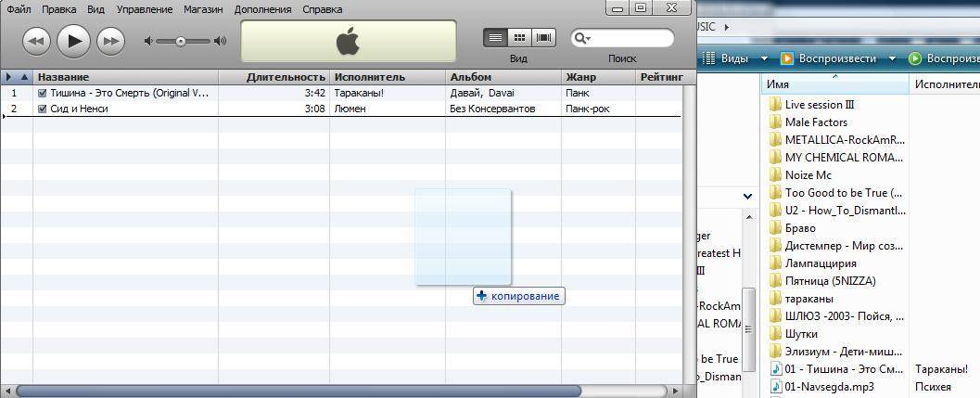Click the volume slider knob
This screenshot has height=398, width=980.
[181, 41]
